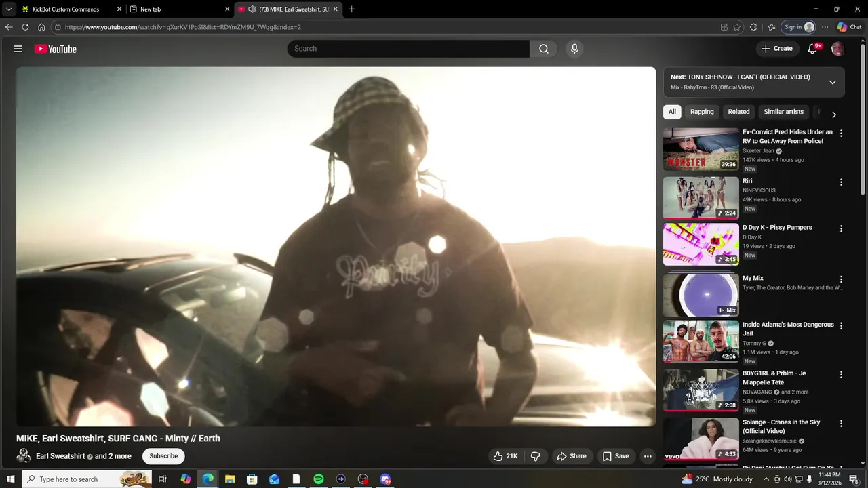The image size is (868, 488).
Task: Mute the playing YouTube tab speaker
Action: click(x=252, y=9)
